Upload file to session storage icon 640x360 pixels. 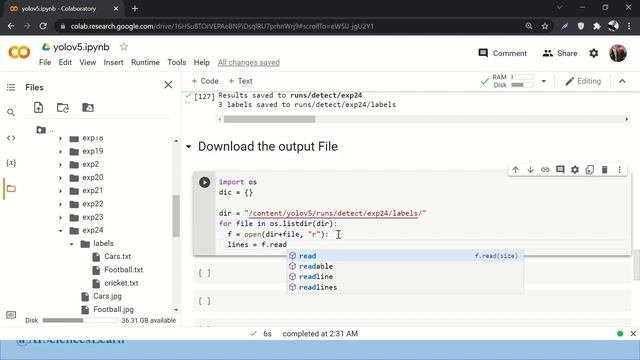[38, 107]
